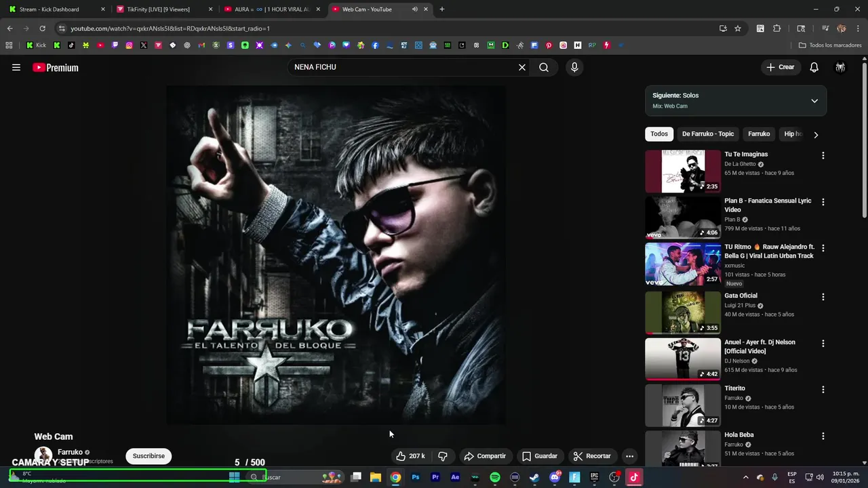This screenshot has height=488, width=868.
Task: Open more actions ellipsis under video
Action: [629, 456]
